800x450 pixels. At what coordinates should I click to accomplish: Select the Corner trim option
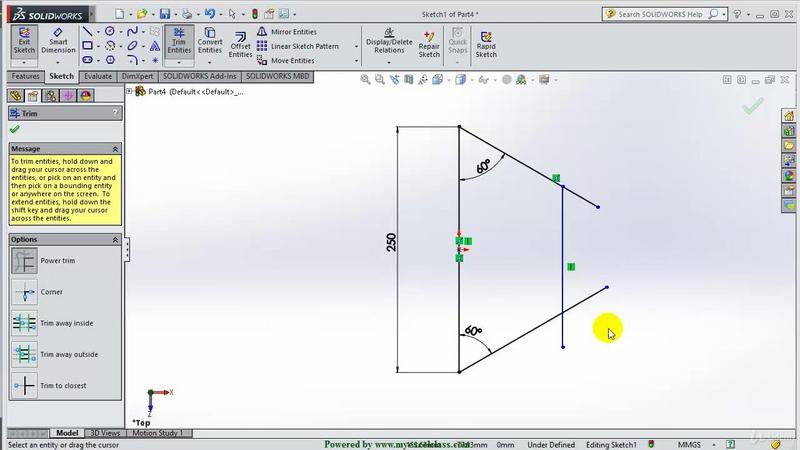[x=24, y=292]
